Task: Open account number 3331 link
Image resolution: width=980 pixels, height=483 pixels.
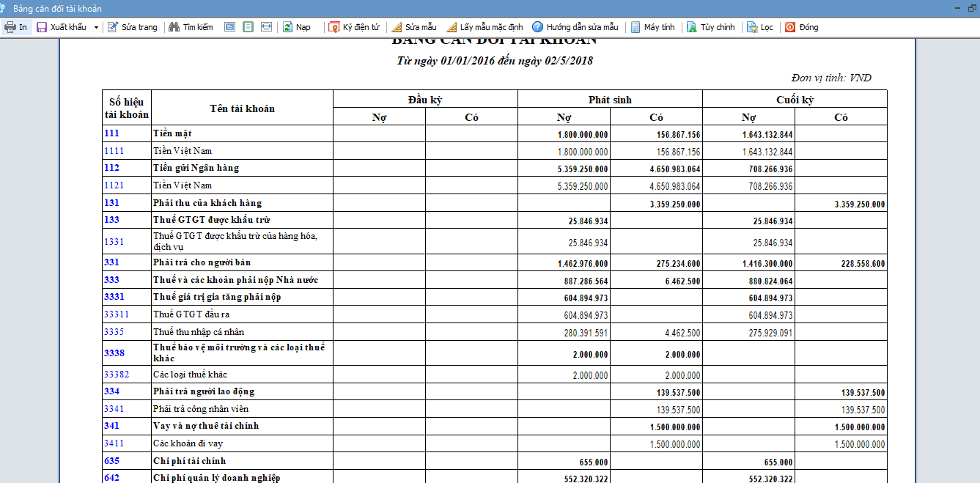Action: point(114,297)
